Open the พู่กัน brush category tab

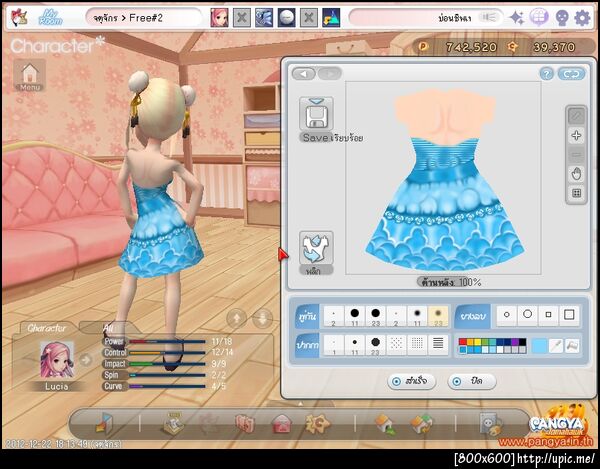tap(307, 316)
